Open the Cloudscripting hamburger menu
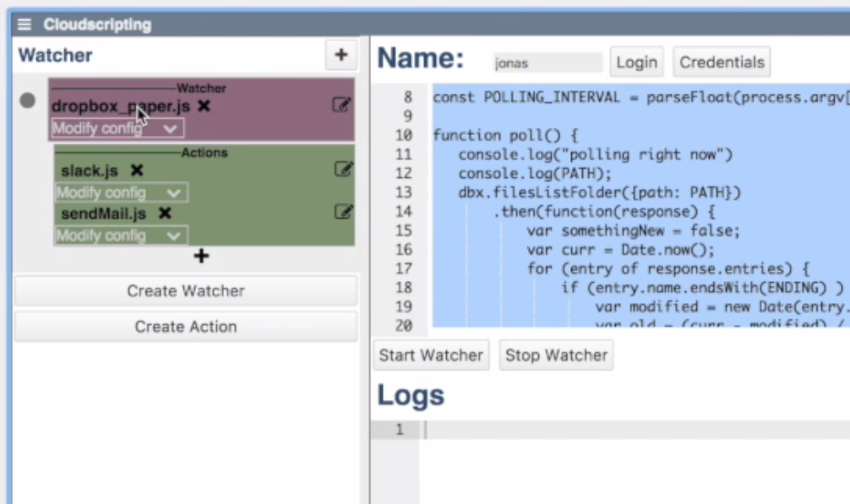The image size is (850, 504). click(25, 24)
